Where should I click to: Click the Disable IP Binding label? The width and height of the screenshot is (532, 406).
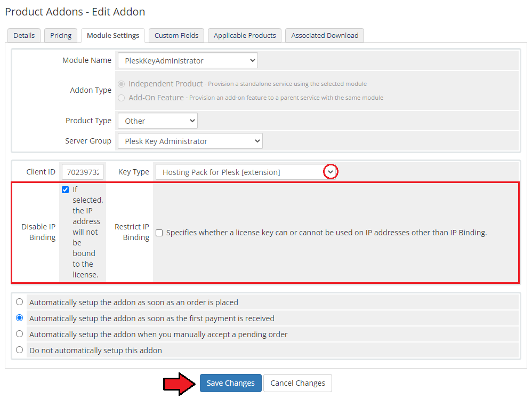(38, 232)
